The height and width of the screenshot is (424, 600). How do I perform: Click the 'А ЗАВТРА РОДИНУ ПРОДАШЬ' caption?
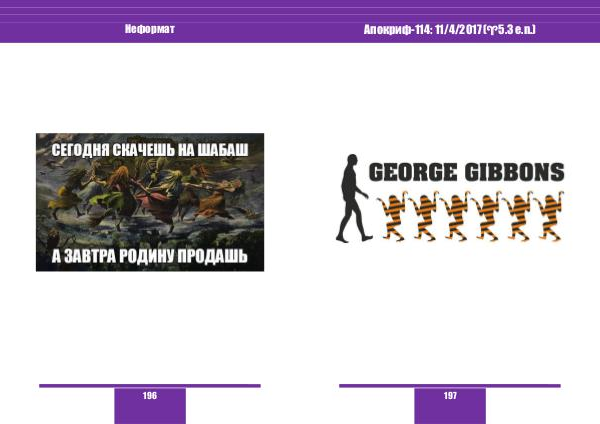pos(150,256)
